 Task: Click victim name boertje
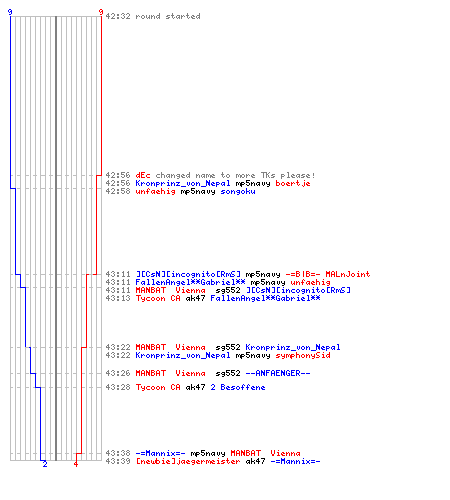click(x=293, y=183)
